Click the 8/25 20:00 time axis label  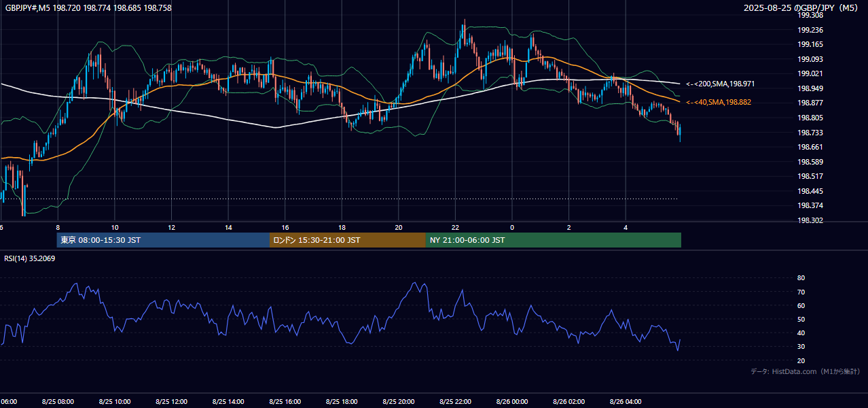pyautogui.click(x=399, y=401)
